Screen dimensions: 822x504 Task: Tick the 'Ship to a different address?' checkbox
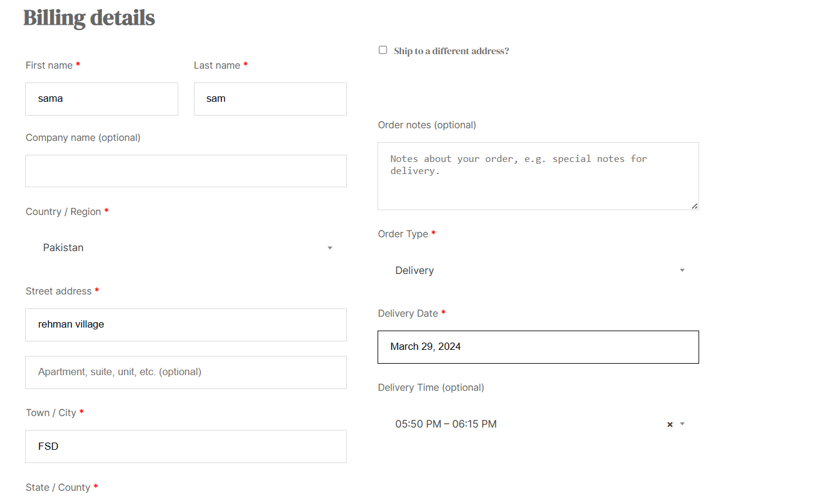click(383, 50)
